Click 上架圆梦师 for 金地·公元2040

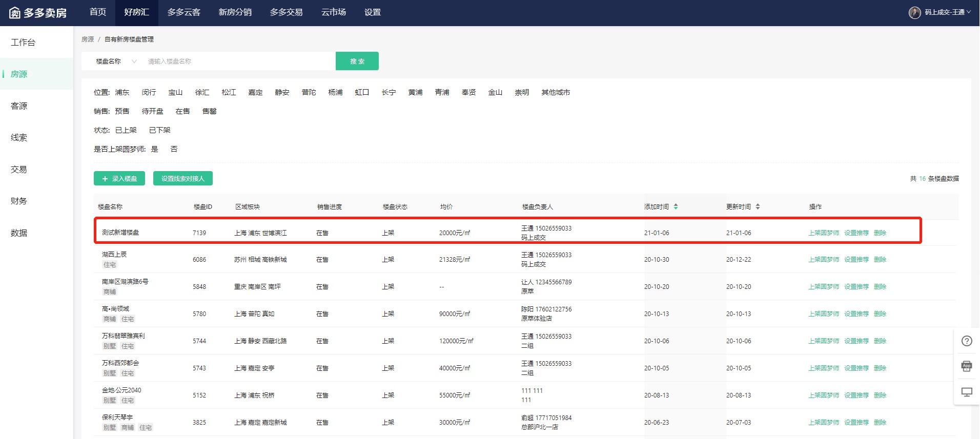pos(824,395)
